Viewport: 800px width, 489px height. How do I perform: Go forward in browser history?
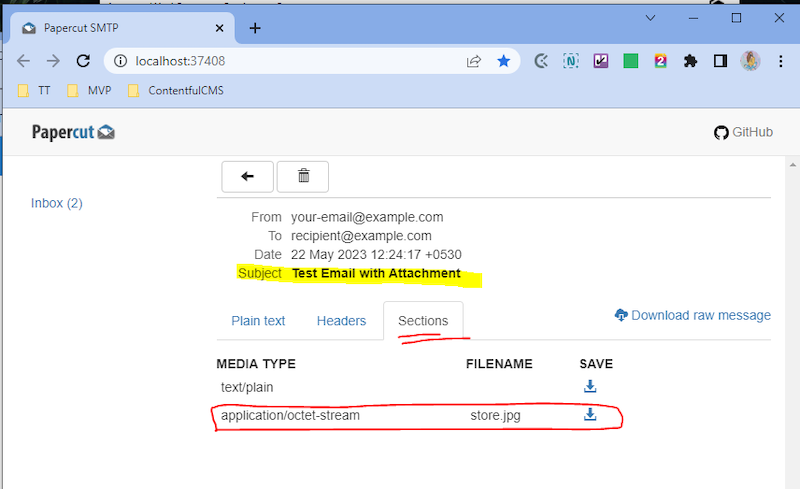point(53,61)
